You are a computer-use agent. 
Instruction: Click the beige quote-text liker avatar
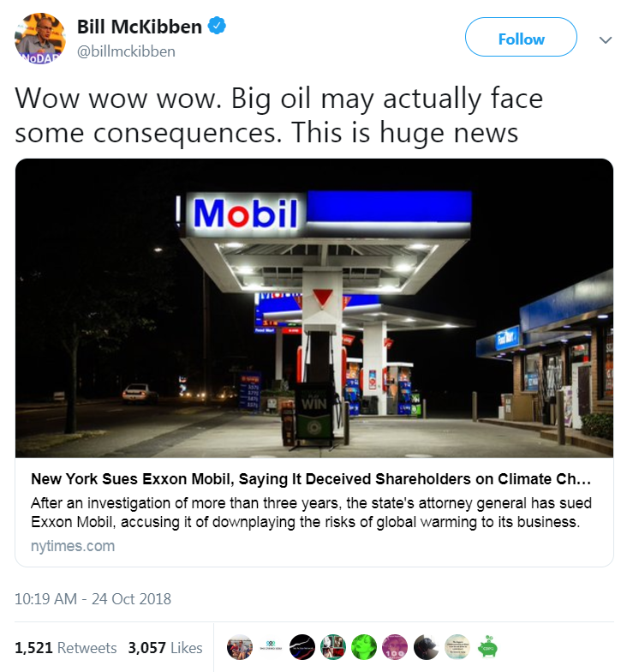coord(457,648)
